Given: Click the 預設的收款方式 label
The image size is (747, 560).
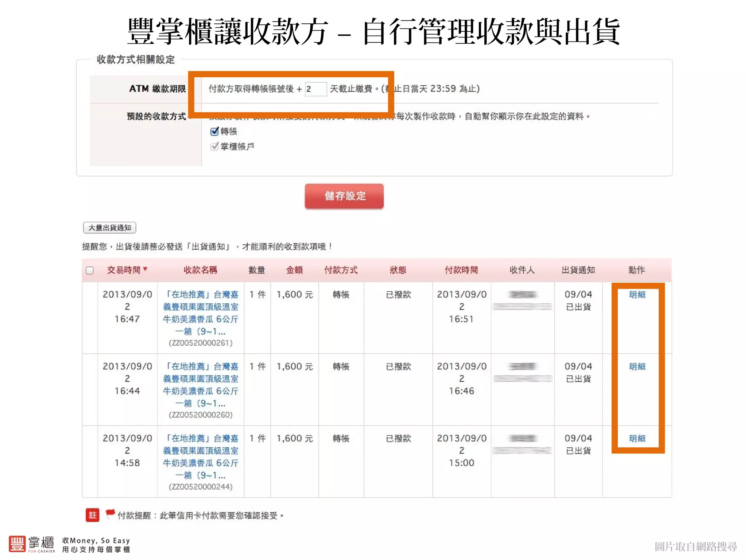Looking at the screenshot, I should click(156, 116).
